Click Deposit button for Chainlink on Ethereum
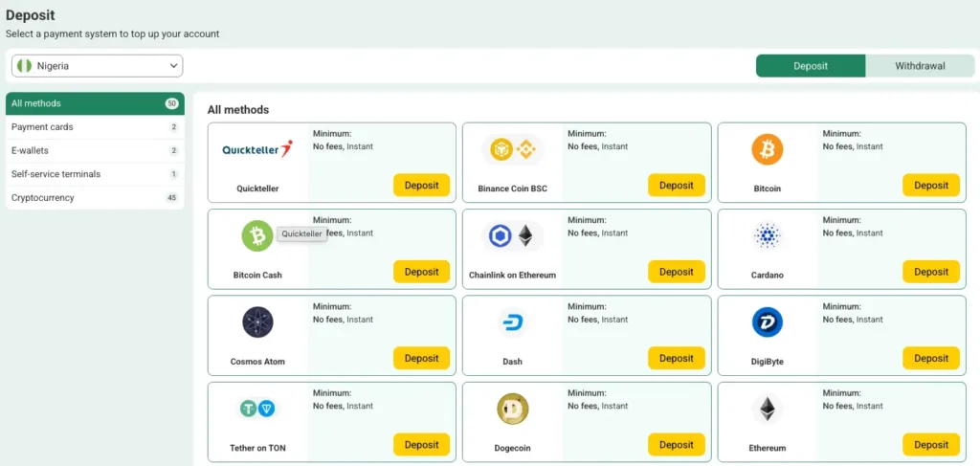The image size is (980, 466). (x=677, y=272)
